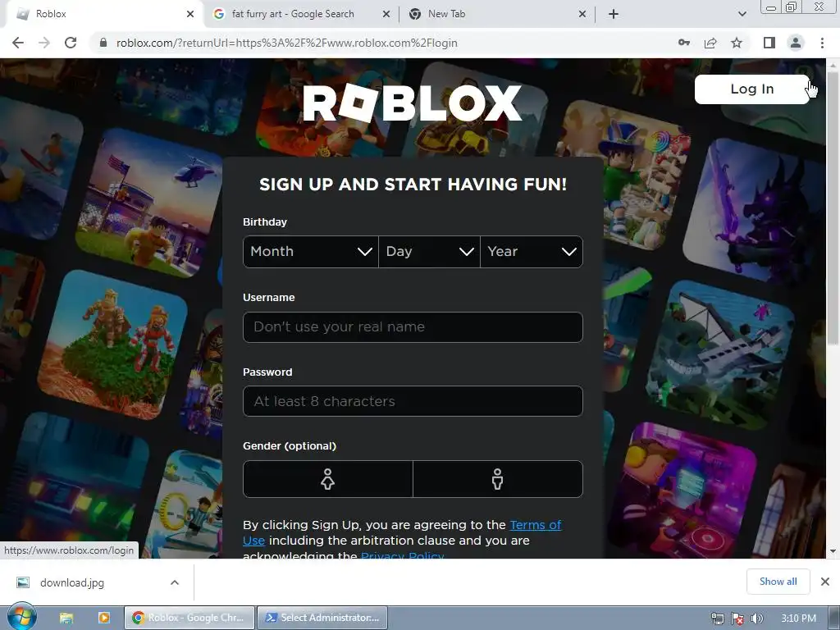Open saved passwords key icon

pos(684,43)
